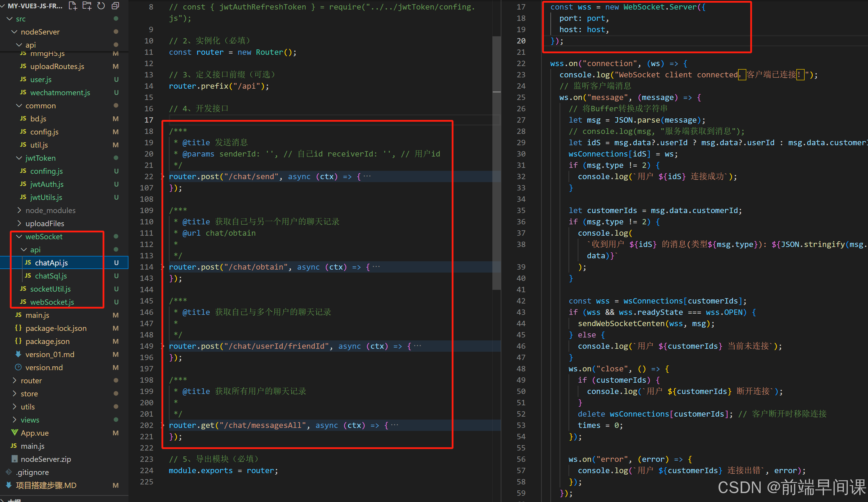Unfold the /chat/messagesAll route at line 202
Image resolution: width=868 pixels, height=502 pixels.
pyautogui.click(x=163, y=426)
